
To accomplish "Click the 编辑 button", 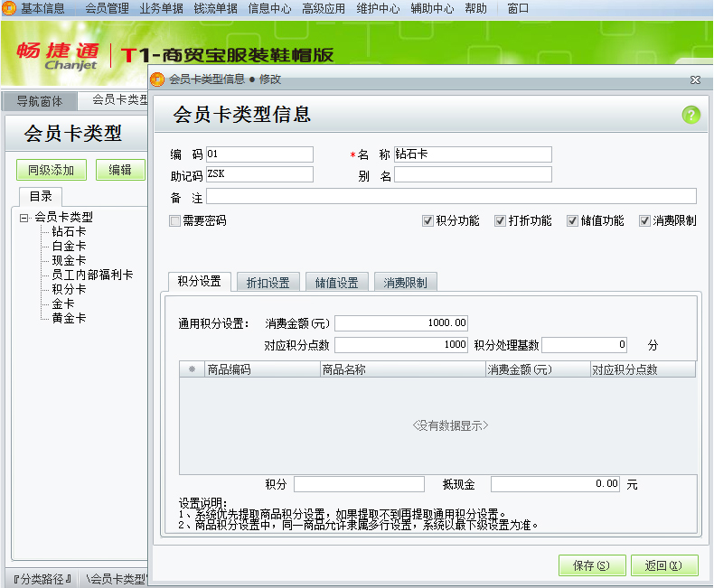I will coord(120,170).
